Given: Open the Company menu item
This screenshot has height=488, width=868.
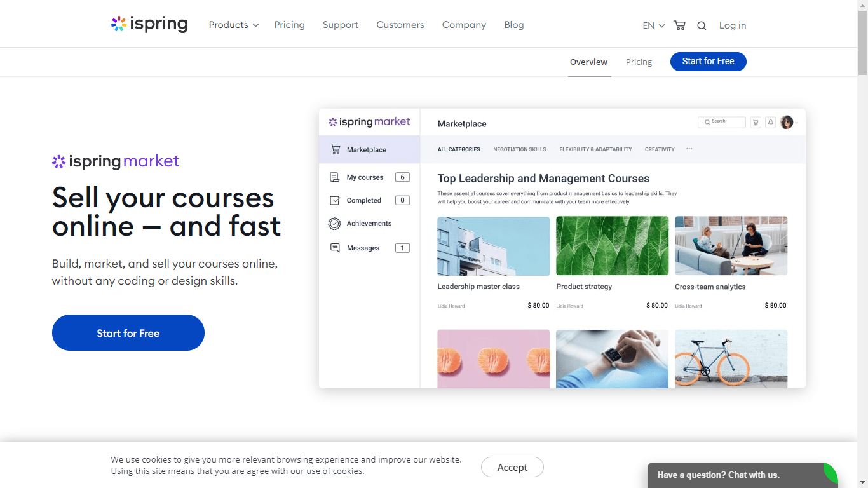Looking at the screenshot, I should [x=464, y=25].
